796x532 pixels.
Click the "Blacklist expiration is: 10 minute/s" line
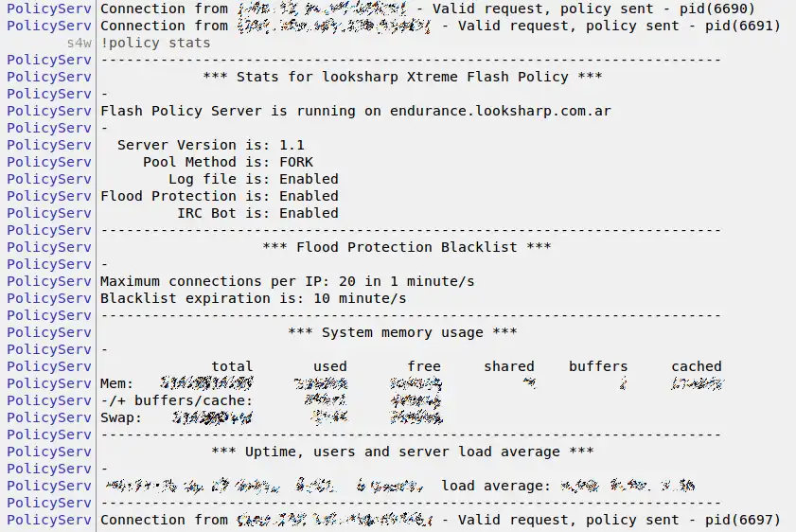(x=253, y=298)
